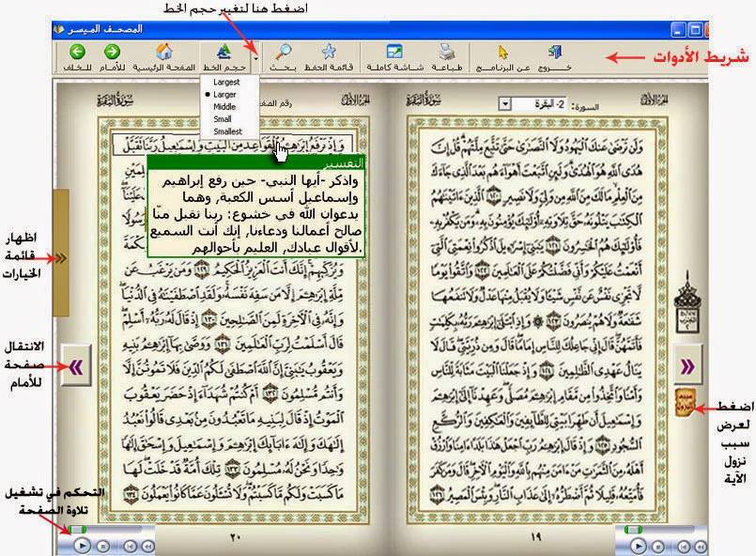
Task: Choose the Smallest font size option
Action: (227, 131)
